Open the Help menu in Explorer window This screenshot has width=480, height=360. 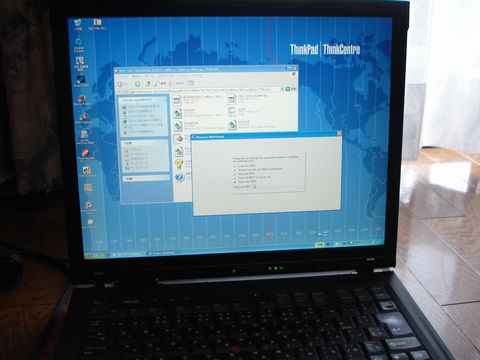pyautogui.click(x=197, y=76)
